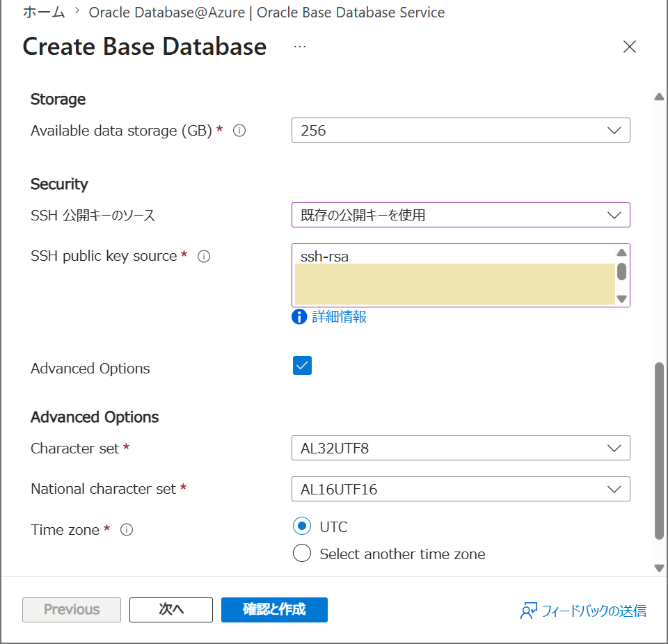Click the main page scrollbar thumb
668x644 pixels.
(x=659, y=451)
